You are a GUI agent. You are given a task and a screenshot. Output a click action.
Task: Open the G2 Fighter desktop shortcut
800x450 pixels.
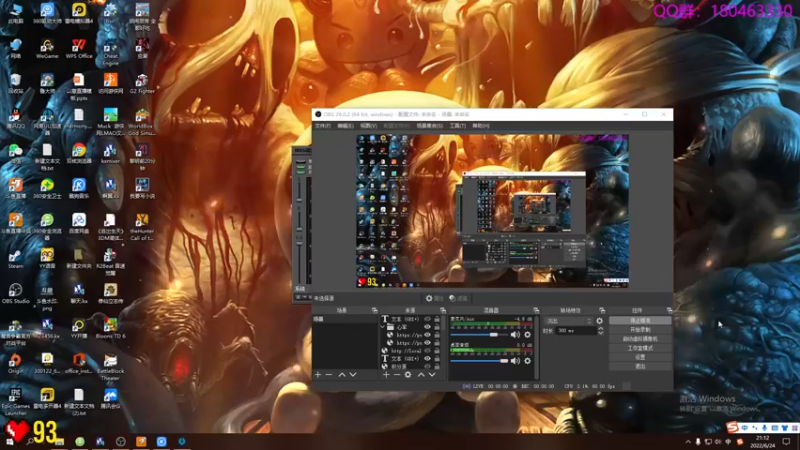[142, 84]
